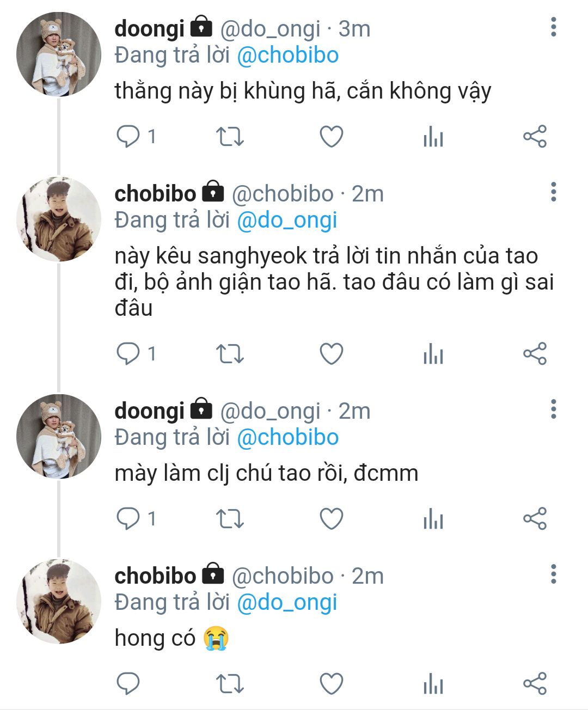
Task: Open more options on chobibo's sanghyeok tweet
Action: pos(553,192)
